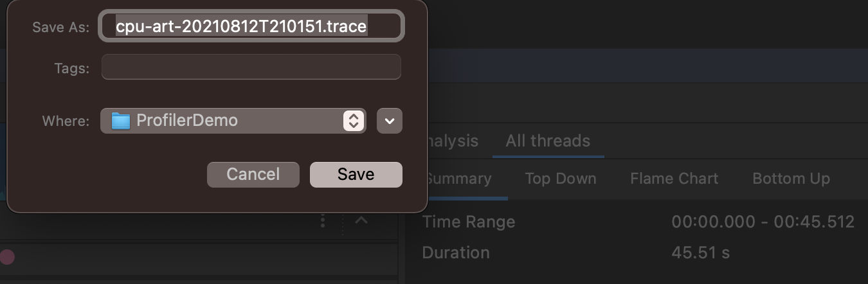Click the Where label in the dialog
This screenshot has height=284, width=868.
66,121
